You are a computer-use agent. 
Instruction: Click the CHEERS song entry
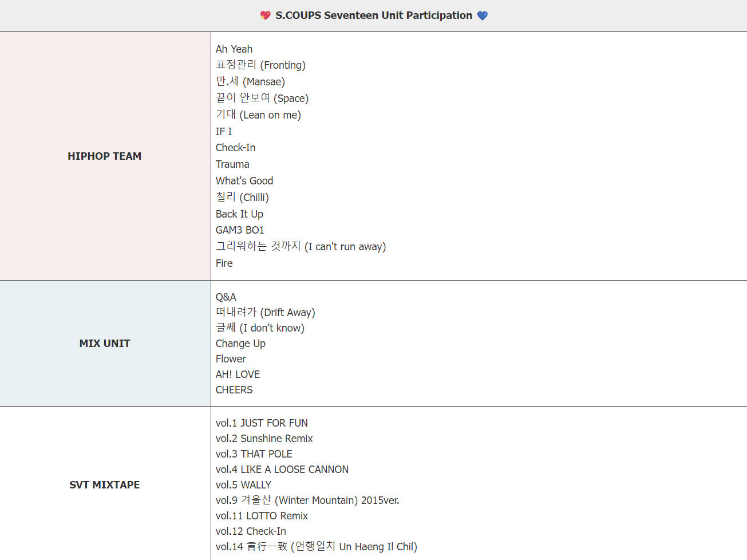(234, 390)
